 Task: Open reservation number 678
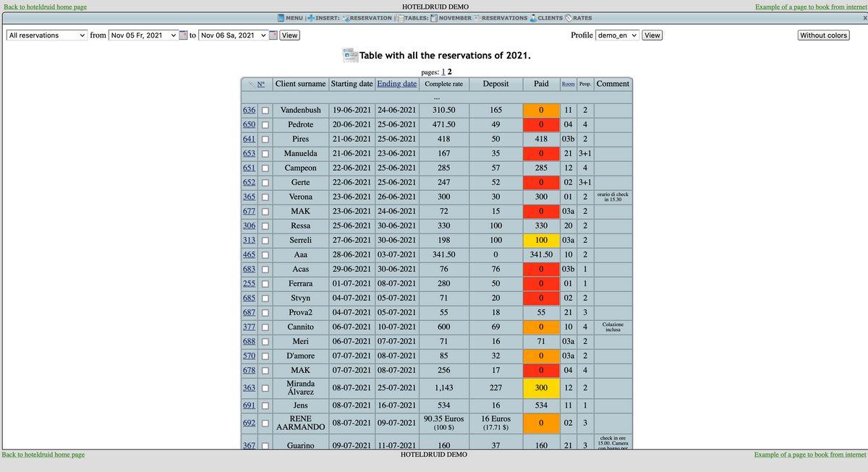coord(249,370)
